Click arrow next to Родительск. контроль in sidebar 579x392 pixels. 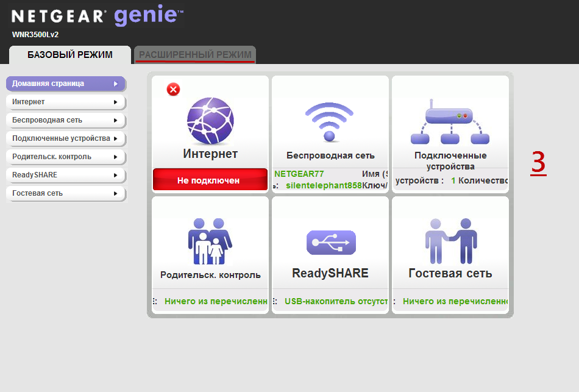[x=116, y=157]
